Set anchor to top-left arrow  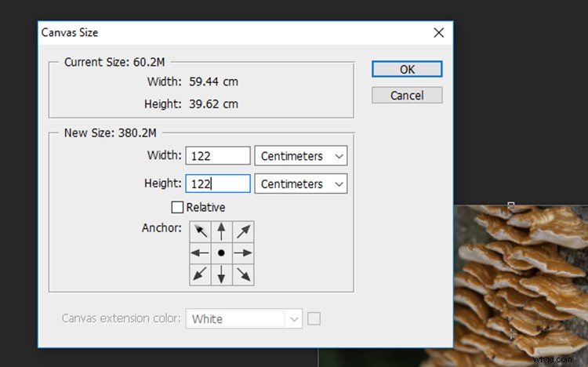[x=201, y=231]
